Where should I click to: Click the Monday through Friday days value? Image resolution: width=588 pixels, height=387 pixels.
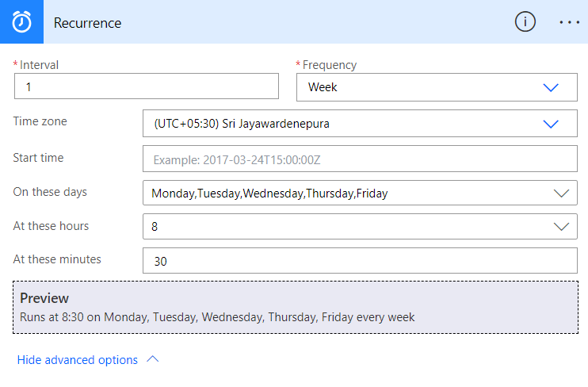270,193
